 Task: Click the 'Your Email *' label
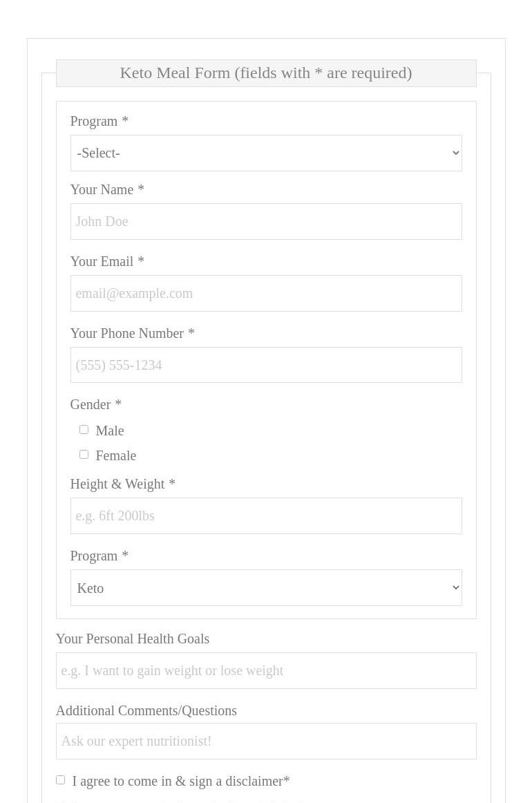point(106,261)
